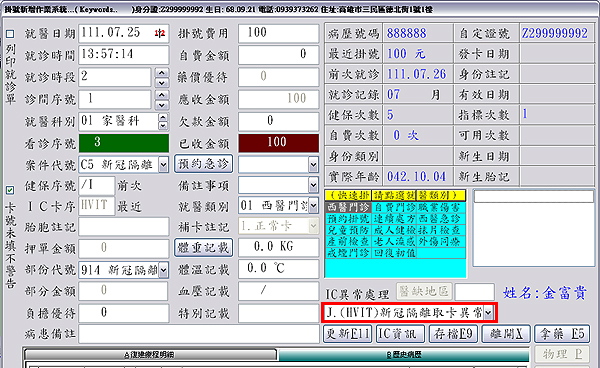
Task: Select 兒童預防 in quick registration grid
Action: tap(348, 230)
